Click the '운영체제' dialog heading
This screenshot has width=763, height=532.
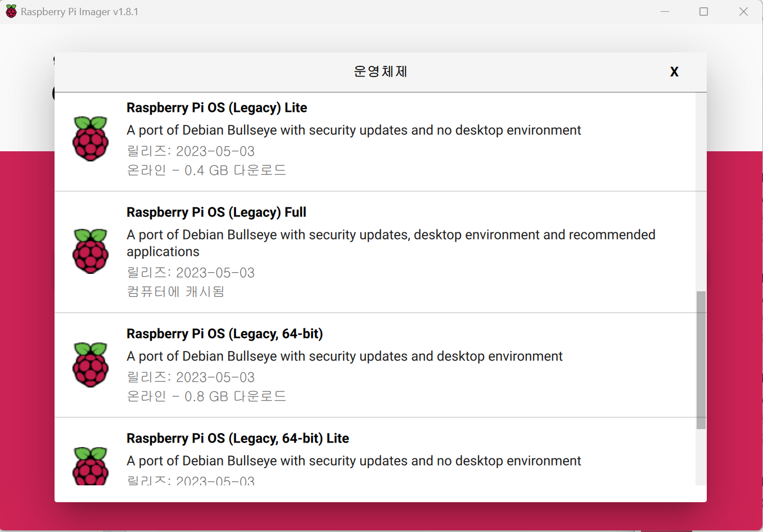380,71
